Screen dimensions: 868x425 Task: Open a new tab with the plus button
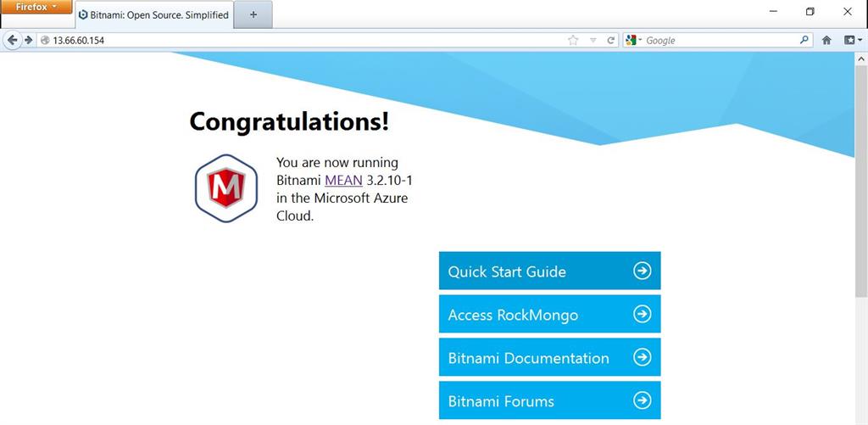click(253, 15)
